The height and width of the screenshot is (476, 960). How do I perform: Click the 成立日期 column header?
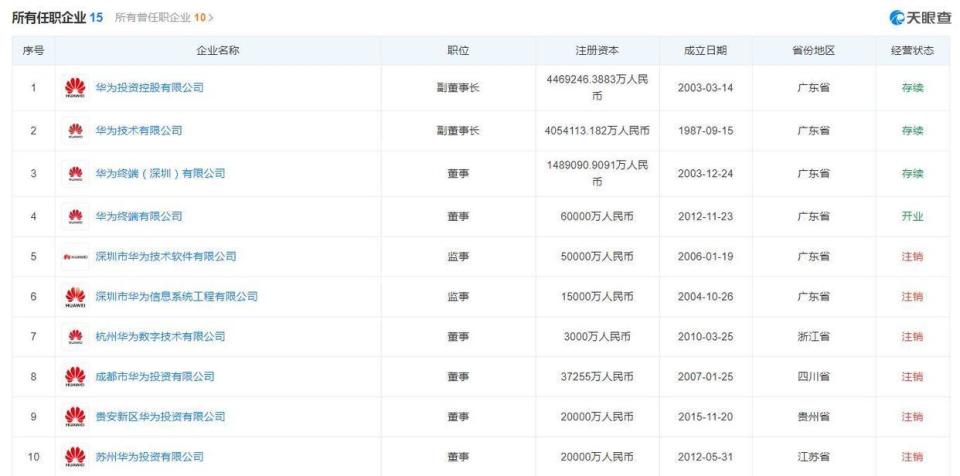click(705, 51)
